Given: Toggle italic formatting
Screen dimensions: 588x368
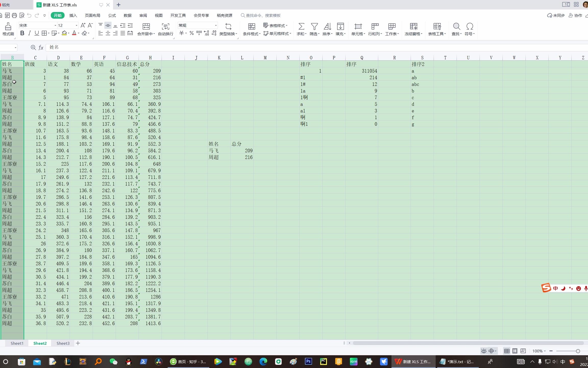Looking at the screenshot, I should (x=30, y=33).
